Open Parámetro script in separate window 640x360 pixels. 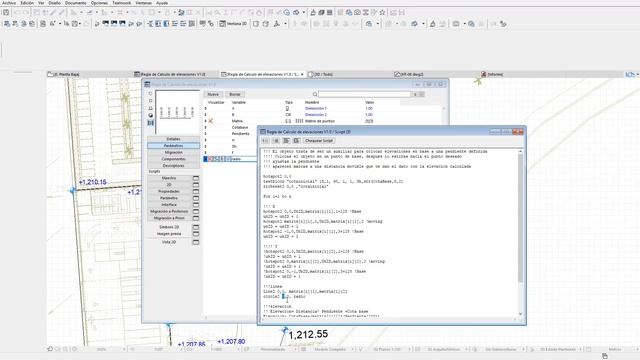(x=196, y=198)
